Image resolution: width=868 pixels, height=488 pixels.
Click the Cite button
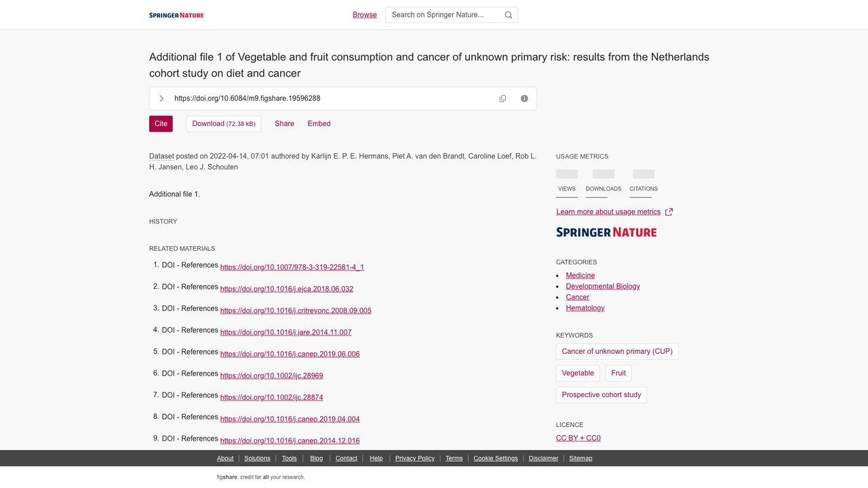click(161, 123)
